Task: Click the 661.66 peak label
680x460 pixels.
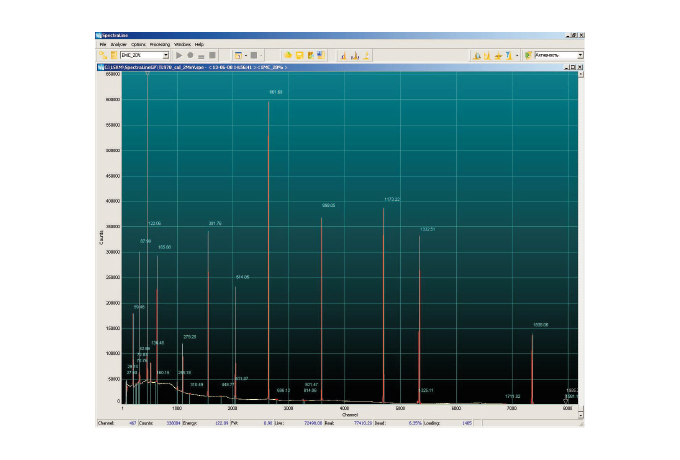Action: (276, 91)
